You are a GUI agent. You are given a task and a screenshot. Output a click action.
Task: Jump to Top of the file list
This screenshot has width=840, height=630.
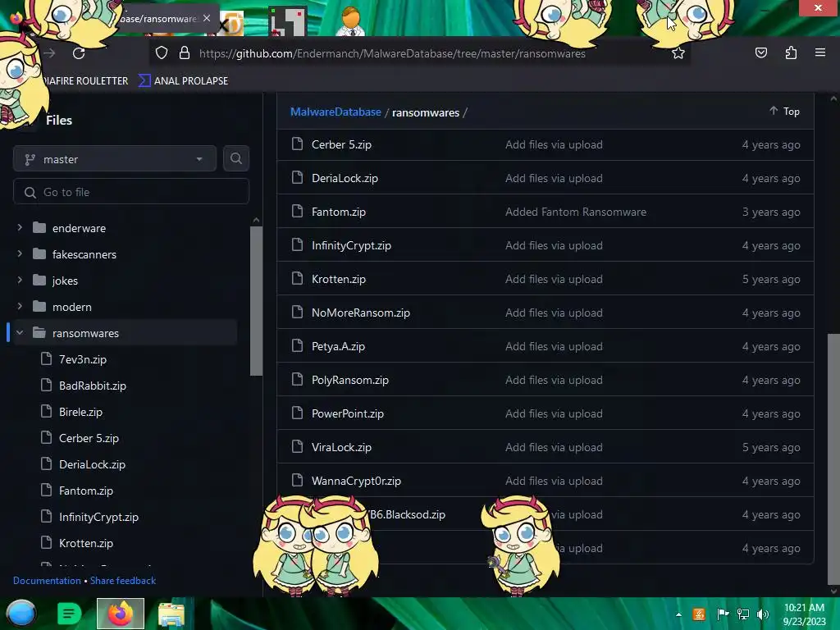pyautogui.click(x=785, y=111)
